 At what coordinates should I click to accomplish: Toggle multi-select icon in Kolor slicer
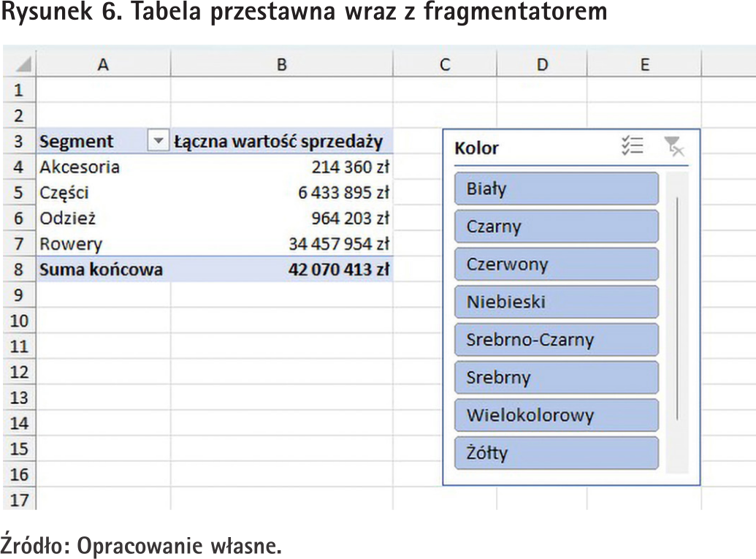(x=632, y=147)
